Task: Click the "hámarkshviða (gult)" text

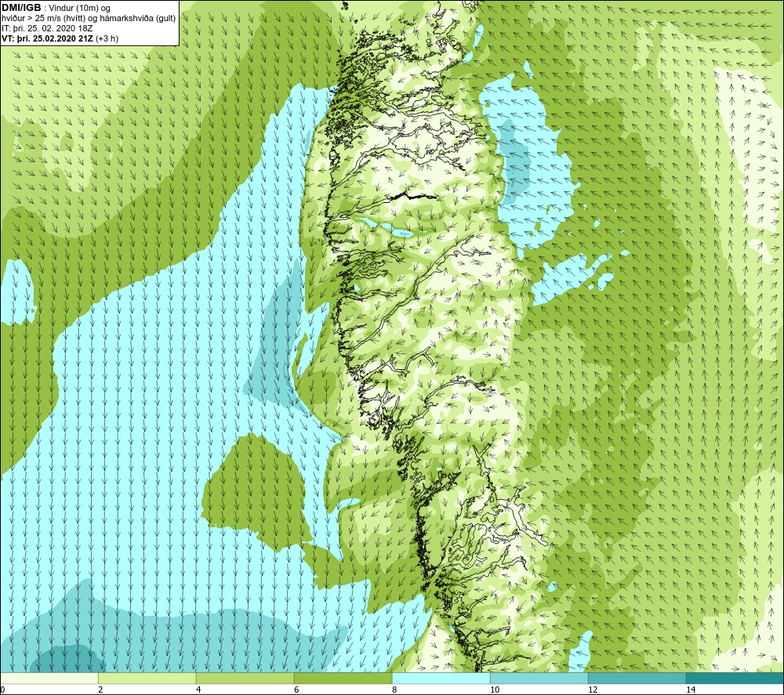Action: (x=136, y=19)
